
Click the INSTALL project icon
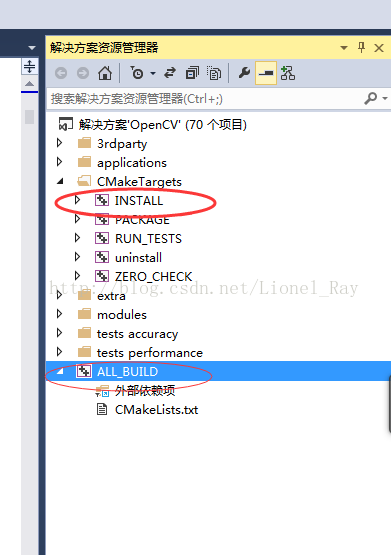point(102,200)
